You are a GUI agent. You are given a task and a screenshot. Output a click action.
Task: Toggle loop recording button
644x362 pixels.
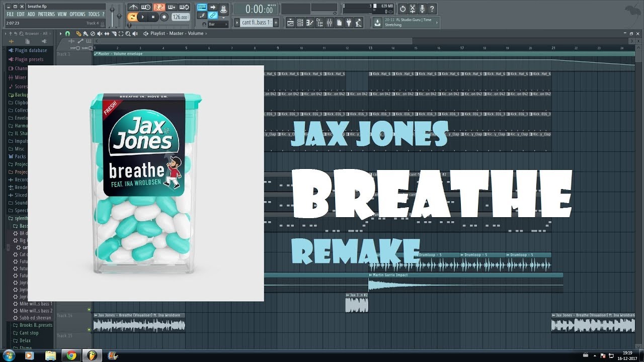[x=184, y=7]
